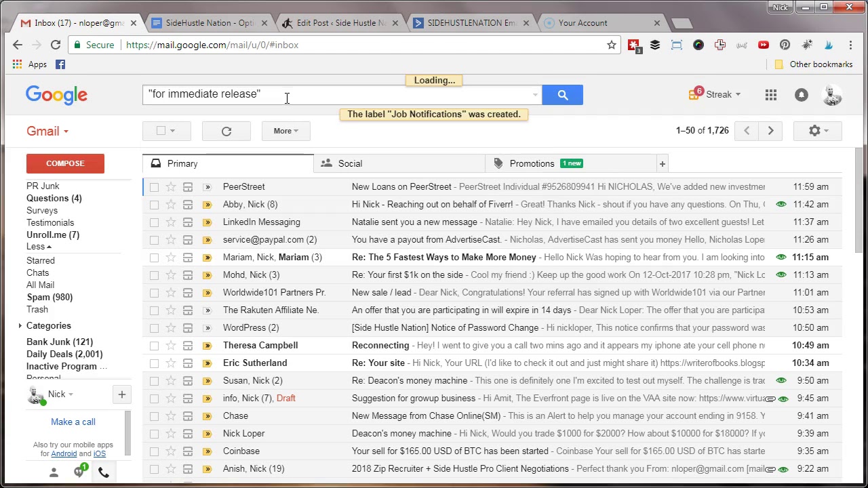Switch to Your Account browser tab

point(603,23)
